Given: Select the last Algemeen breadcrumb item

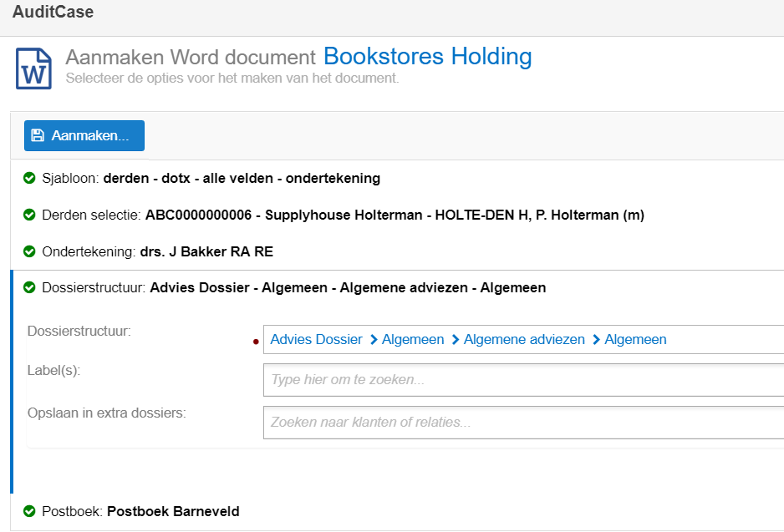Looking at the screenshot, I should point(635,340).
